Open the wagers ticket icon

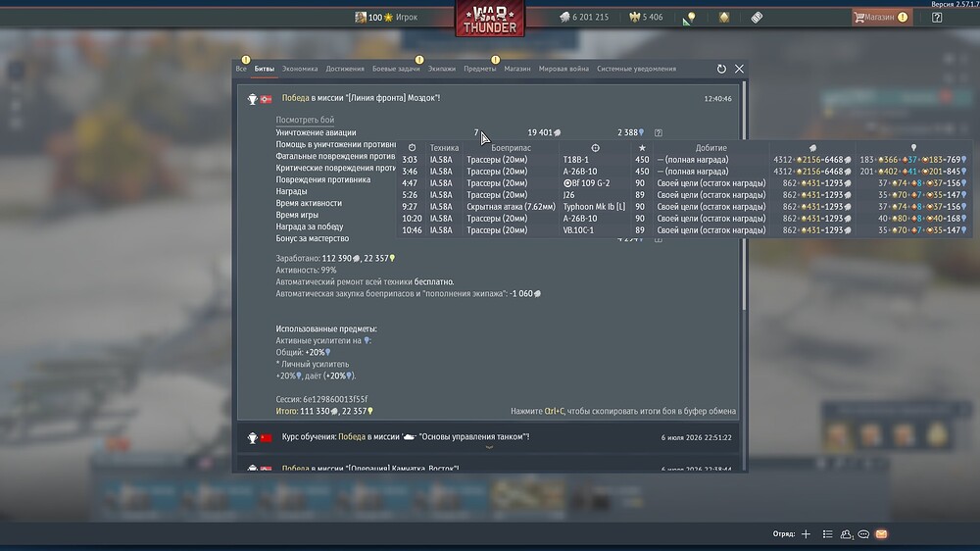coord(757,18)
